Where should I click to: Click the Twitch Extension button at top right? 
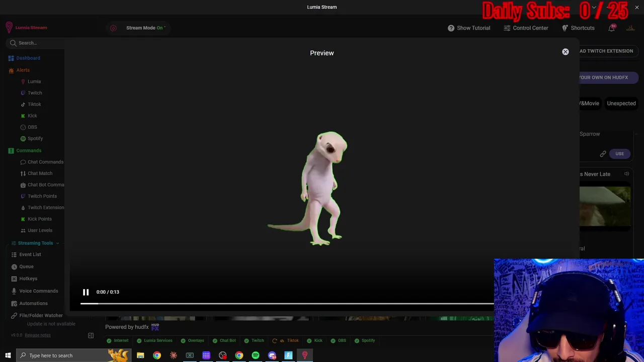click(x=609, y=51)
